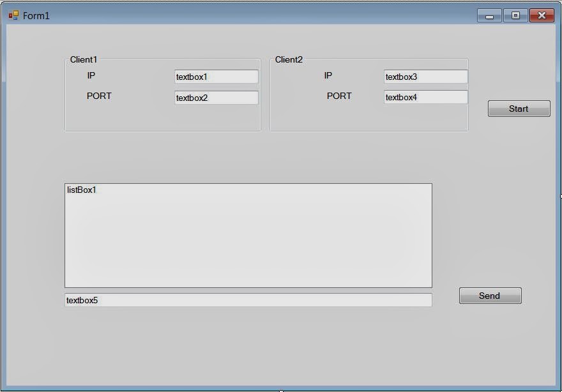Click the Start button
This screenshot has width=562, height=392.
click(x=519, y=109)
